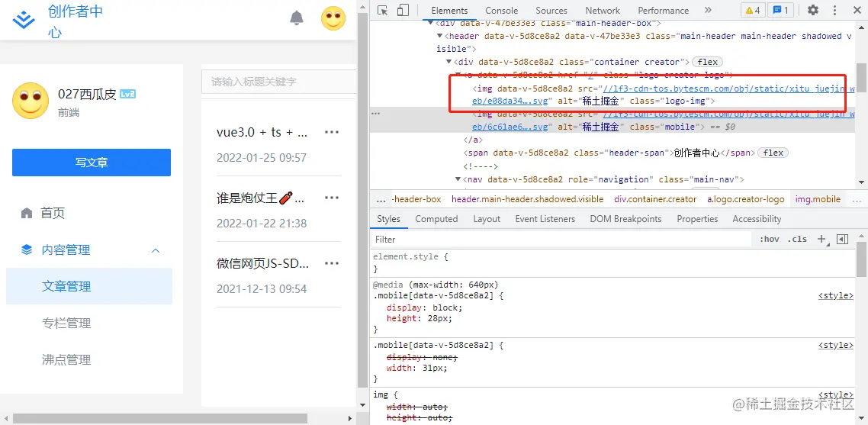Open the 谁是炮仗王 article title

262,198
